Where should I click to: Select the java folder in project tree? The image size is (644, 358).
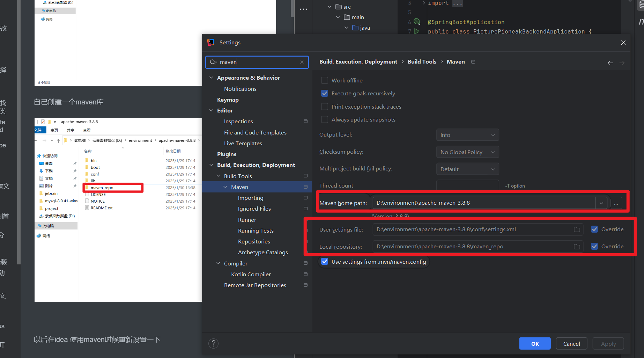[361, 28]
